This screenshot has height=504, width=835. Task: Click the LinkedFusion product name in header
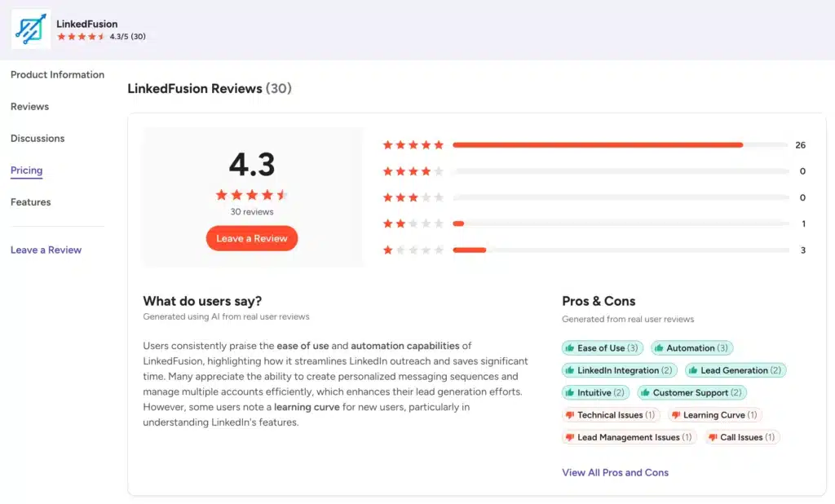[x=86, y=24]
